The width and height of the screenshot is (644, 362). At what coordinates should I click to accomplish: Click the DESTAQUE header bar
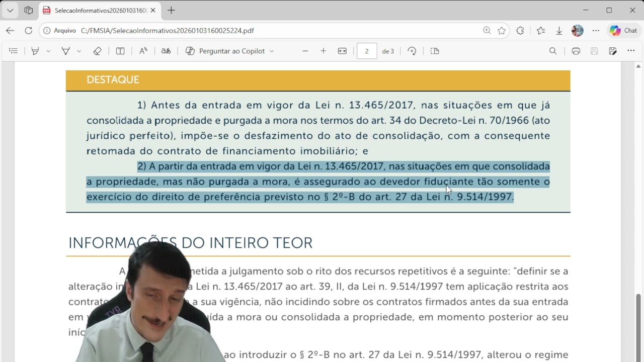[x=318, y=80]
